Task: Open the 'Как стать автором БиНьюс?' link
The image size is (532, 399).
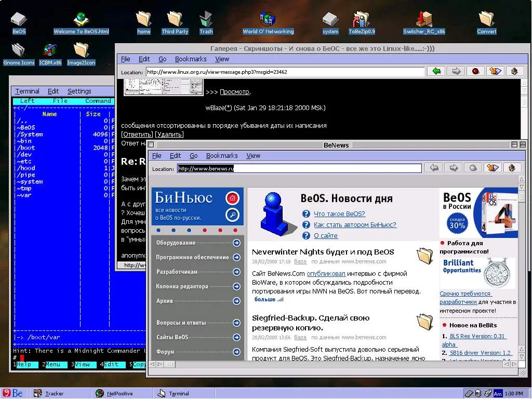Action: pyautogui.click(x=355, y=224)
